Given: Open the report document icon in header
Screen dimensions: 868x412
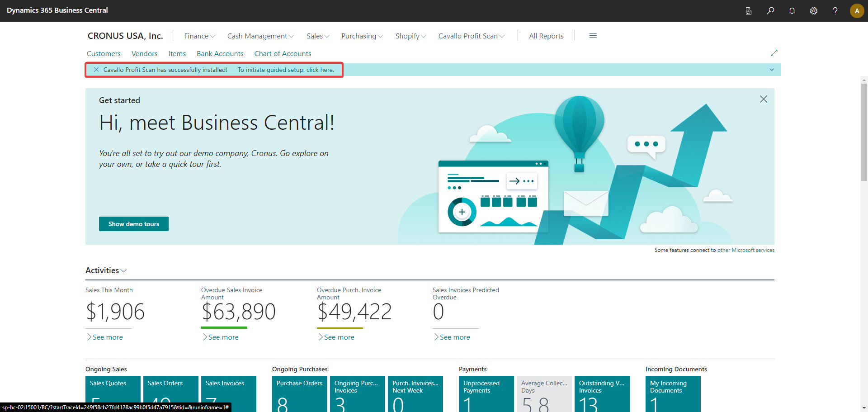Looking at the screenshot, I should point(749,11).
